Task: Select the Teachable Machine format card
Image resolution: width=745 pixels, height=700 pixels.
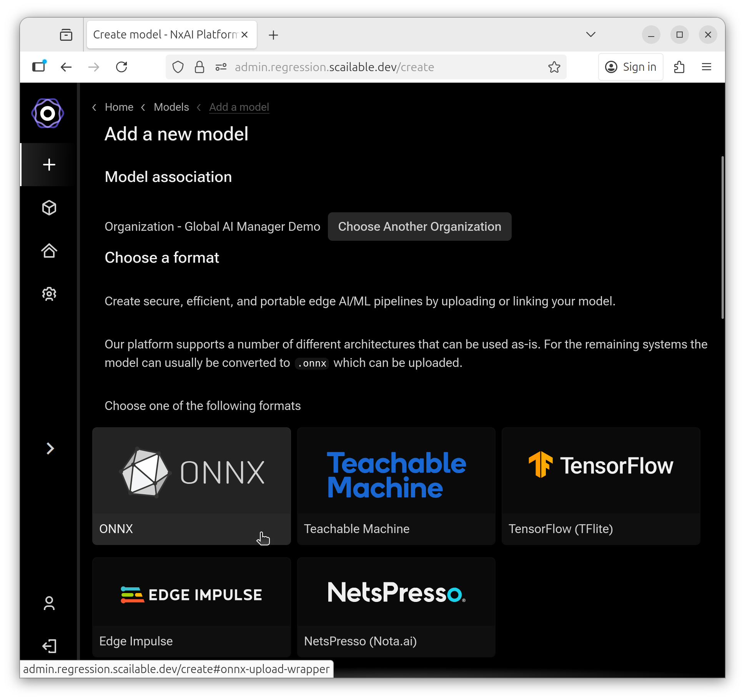Action: pos(396,486)
